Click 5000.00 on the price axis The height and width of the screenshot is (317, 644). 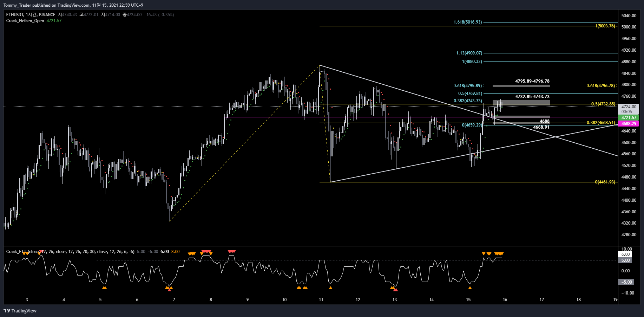click(629, 27)
